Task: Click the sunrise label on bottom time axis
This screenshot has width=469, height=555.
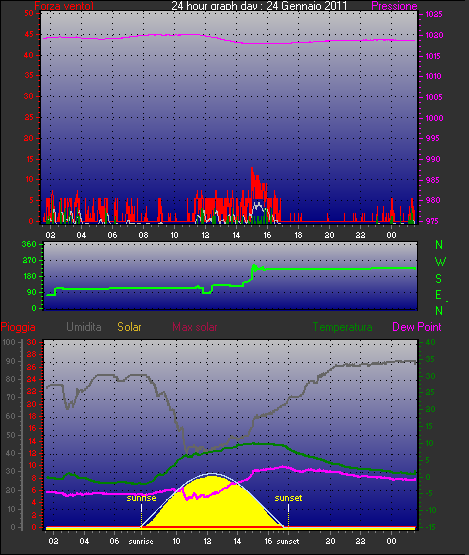Action: pos(141,542)
